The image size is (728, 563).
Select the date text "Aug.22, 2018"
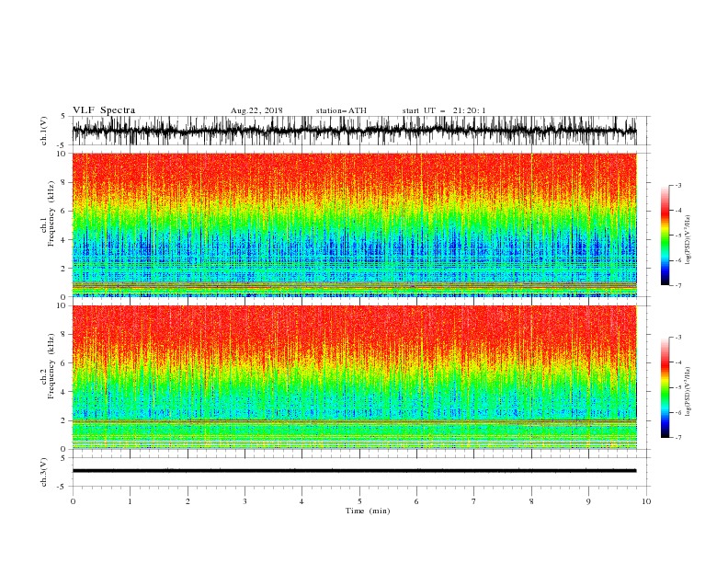click(256, 110)
